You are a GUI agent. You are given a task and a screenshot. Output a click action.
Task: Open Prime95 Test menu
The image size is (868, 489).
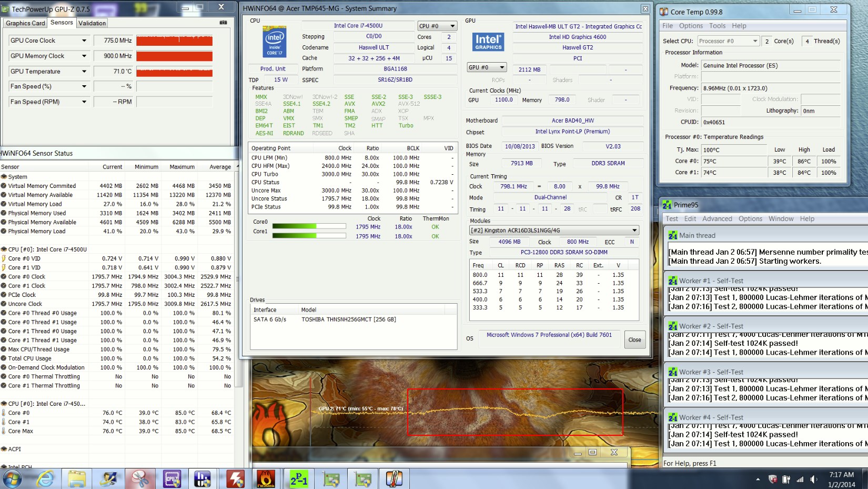(672, 218)
